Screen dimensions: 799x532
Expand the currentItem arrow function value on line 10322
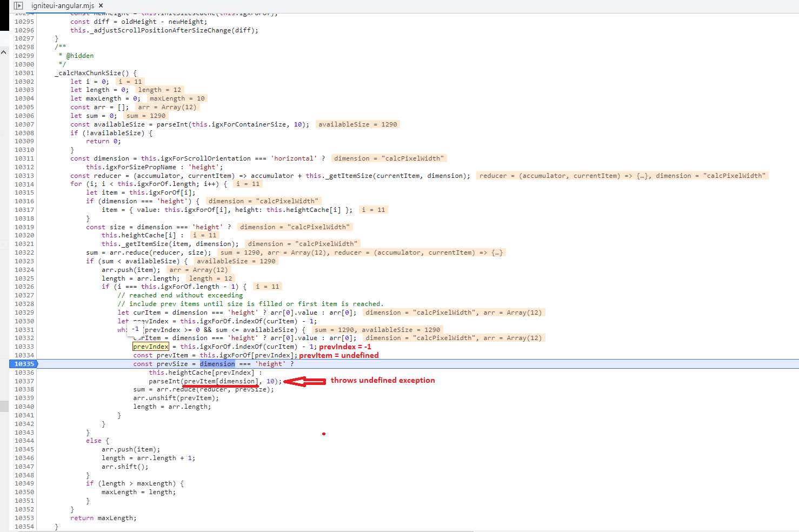(x=497, y=252)
